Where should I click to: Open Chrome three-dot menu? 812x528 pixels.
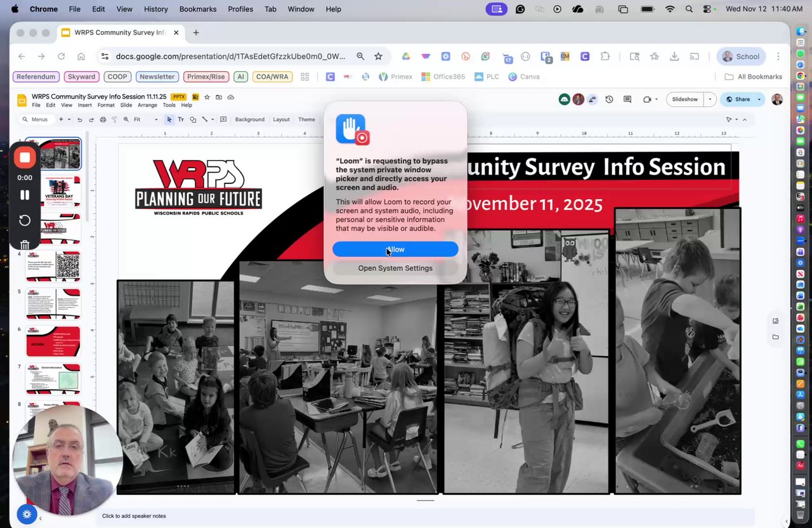[x=778, y=56]
